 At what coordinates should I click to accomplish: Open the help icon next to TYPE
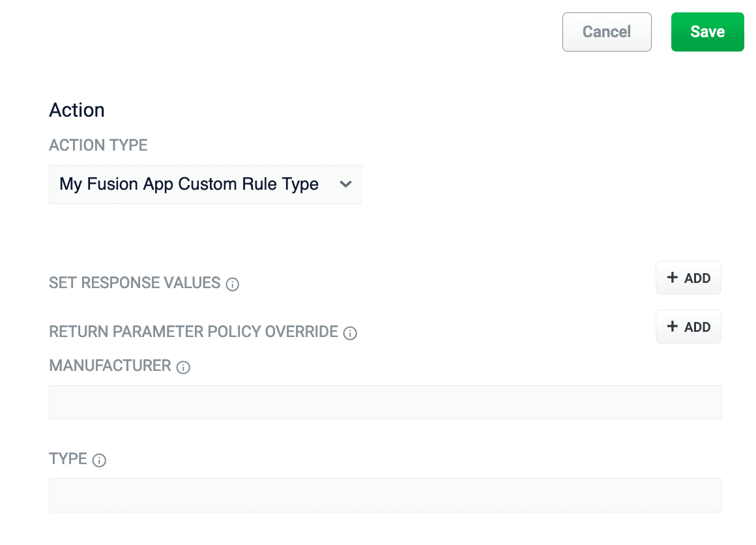(98, 460)
